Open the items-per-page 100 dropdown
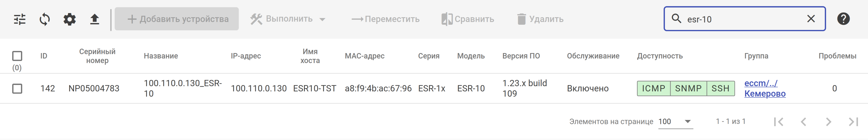The width and height of the screenshot is (868, 140). 675,122
